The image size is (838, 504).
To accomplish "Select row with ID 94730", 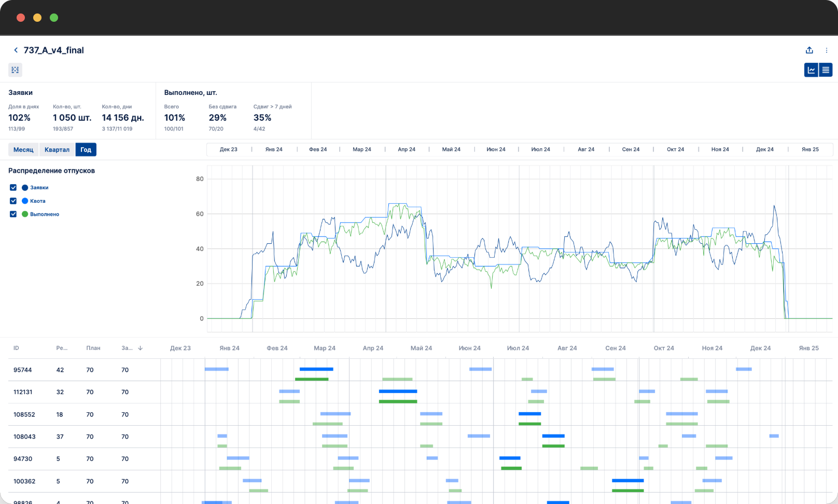I will (x=420, y=459).
